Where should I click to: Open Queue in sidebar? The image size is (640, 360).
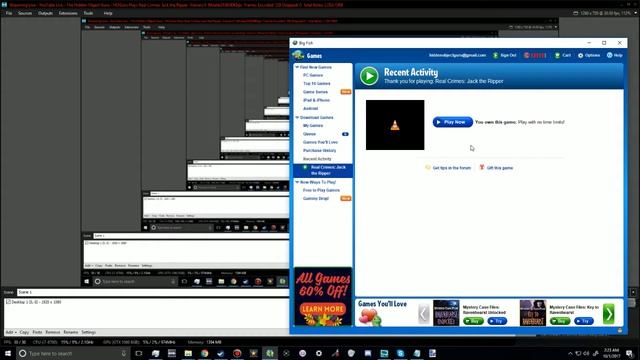(309, 134)
